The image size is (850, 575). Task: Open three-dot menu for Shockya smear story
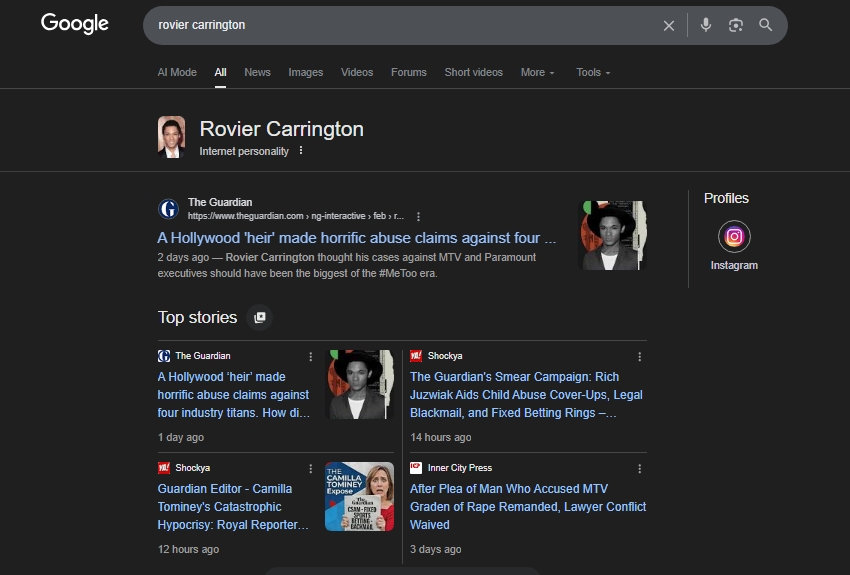tap(640, 356)
